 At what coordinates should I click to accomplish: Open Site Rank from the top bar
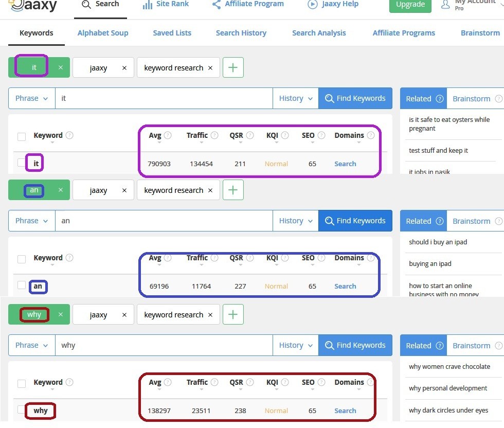pos(166,5)
